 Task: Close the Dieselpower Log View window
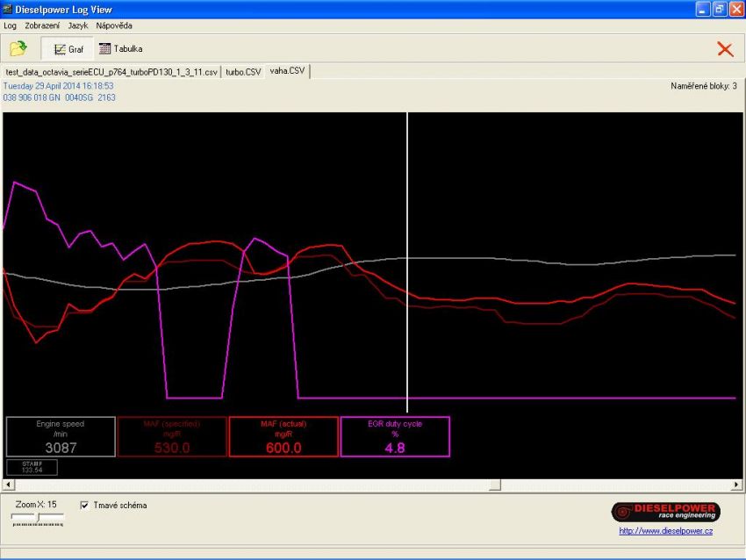pos(736,9)
